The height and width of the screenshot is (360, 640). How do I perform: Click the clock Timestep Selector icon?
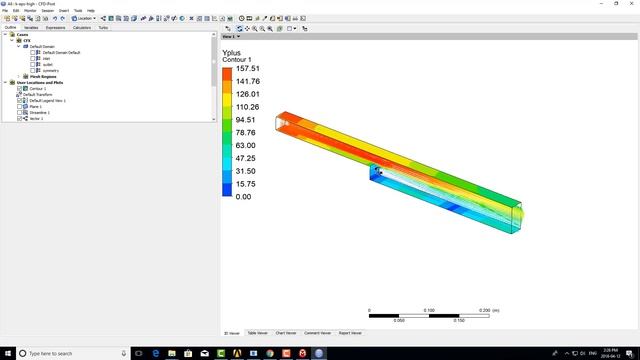[x=242, y=18]
